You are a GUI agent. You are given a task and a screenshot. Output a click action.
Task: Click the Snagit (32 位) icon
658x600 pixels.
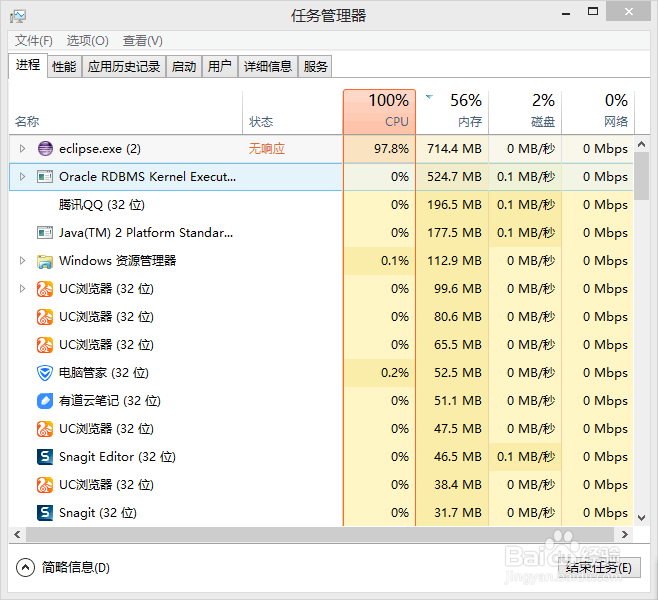tap(45, 513)
